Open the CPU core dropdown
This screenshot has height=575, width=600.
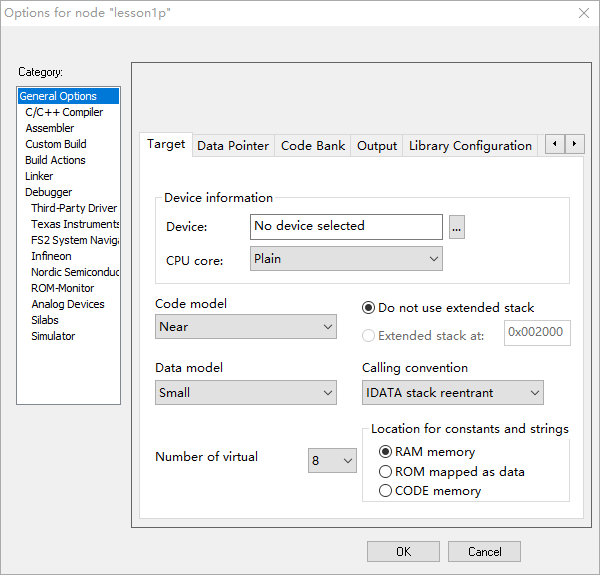point(346,259)
